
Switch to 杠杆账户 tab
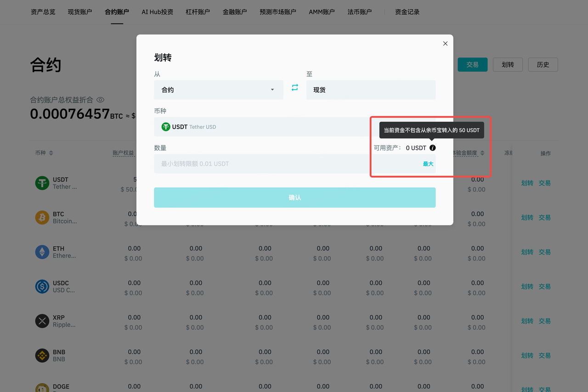(x=198, y=12)
